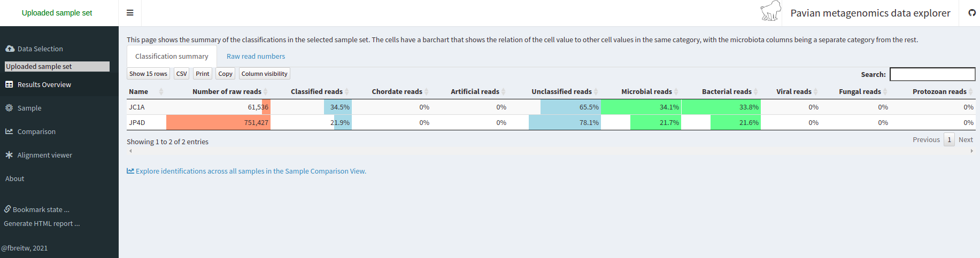This screenshot has width=980, height=258.
Task: Focus the table Search field
Action: pos(932,74)
